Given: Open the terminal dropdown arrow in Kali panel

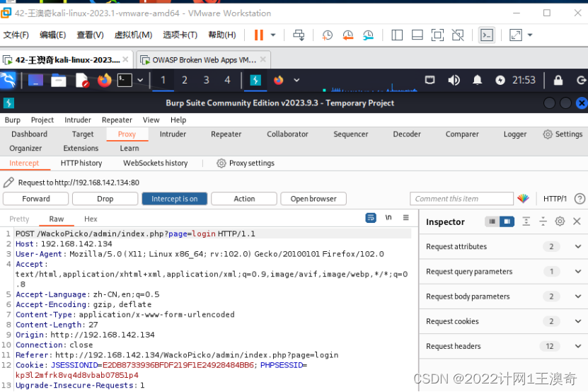Looking at the screenshot, I should pyautogui.click(x=140, y=80).
